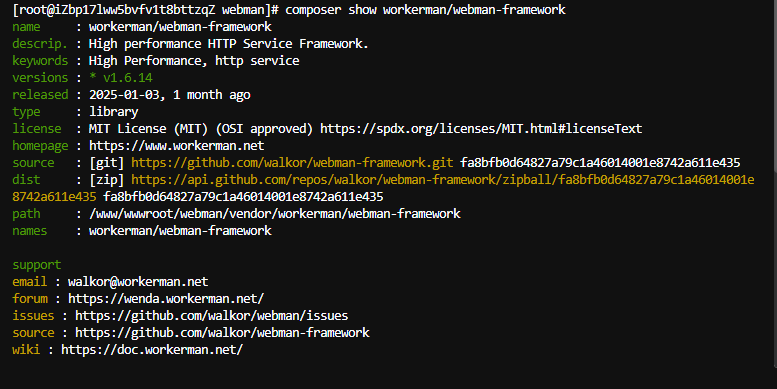
Task: Click the commit hash after the git URL
Action: pos(600,163)
